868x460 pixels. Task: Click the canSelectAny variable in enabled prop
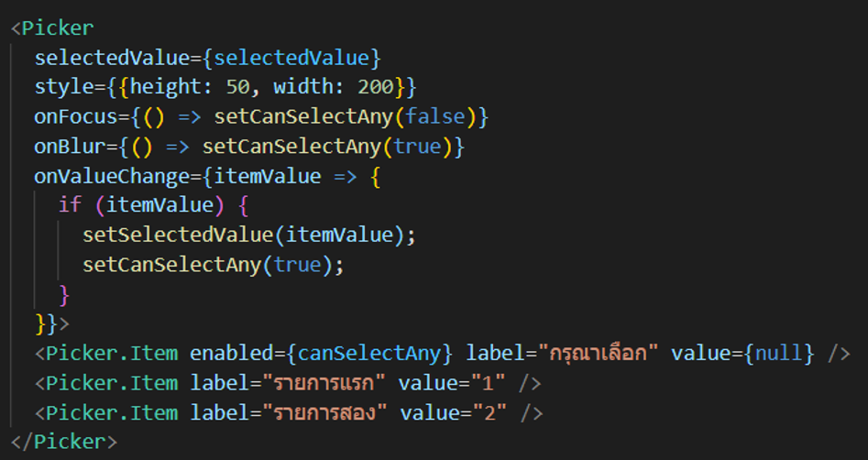(x=369, y=353)
